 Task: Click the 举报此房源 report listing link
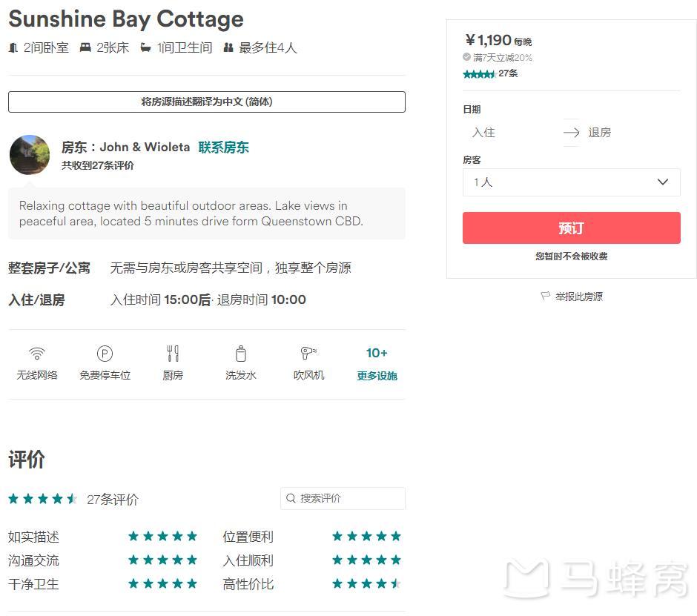579,297
